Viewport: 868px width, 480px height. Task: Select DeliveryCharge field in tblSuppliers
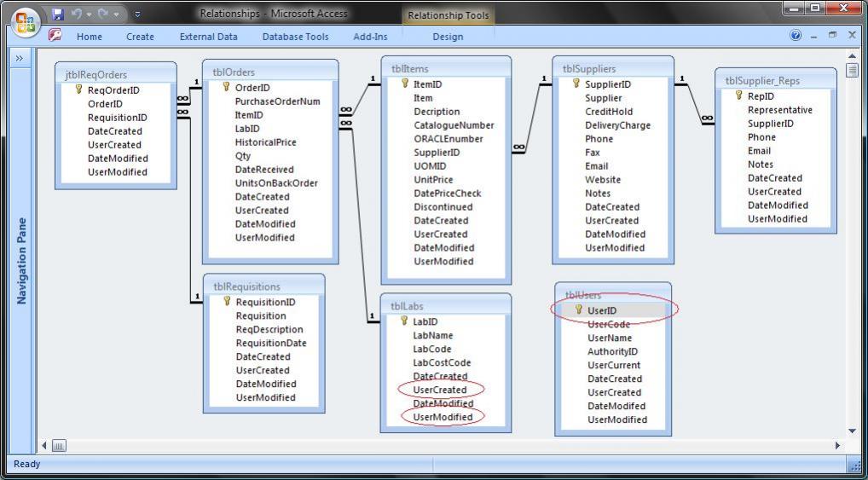coord(617,125)
